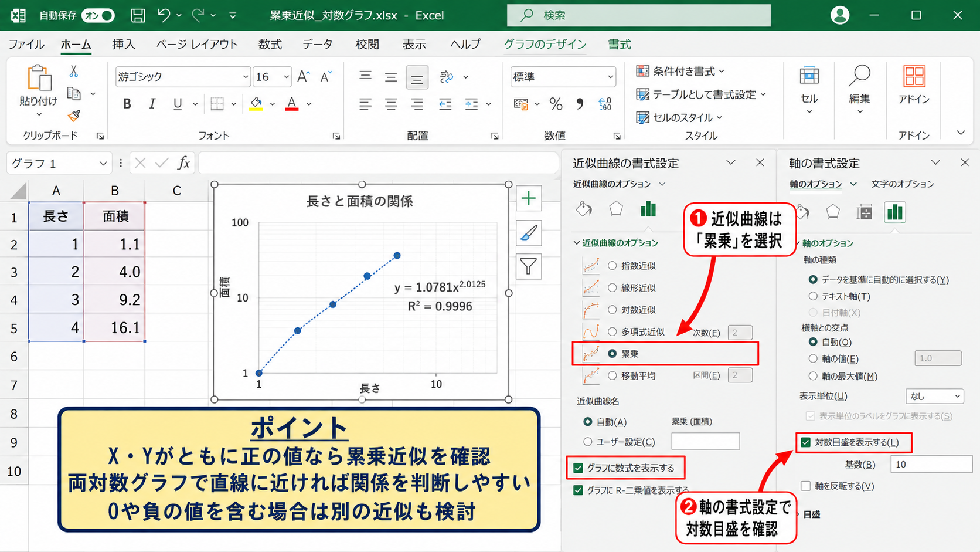Click the center align text icon

coord(390,104)
